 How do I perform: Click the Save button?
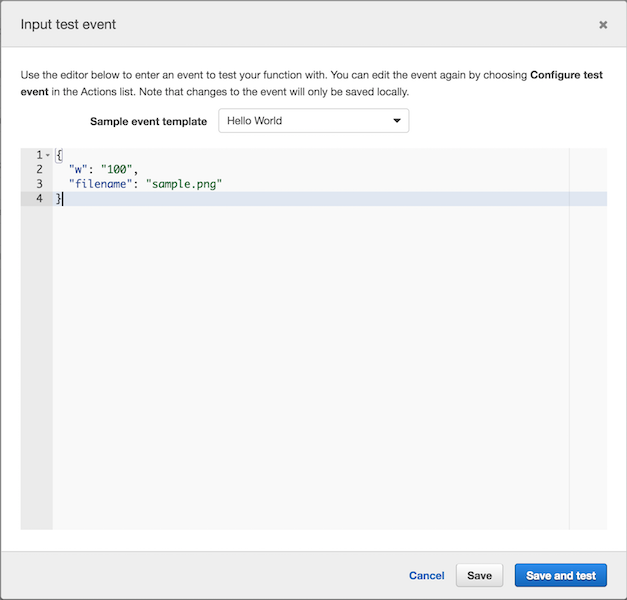[x=479, y=575]
